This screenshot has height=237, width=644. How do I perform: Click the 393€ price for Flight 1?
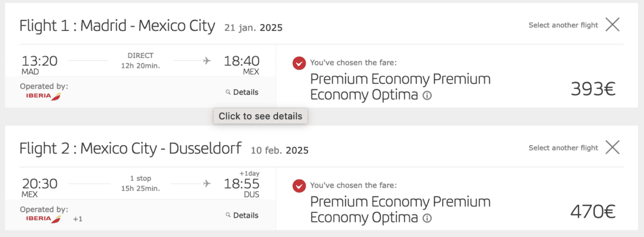point(593,89)
